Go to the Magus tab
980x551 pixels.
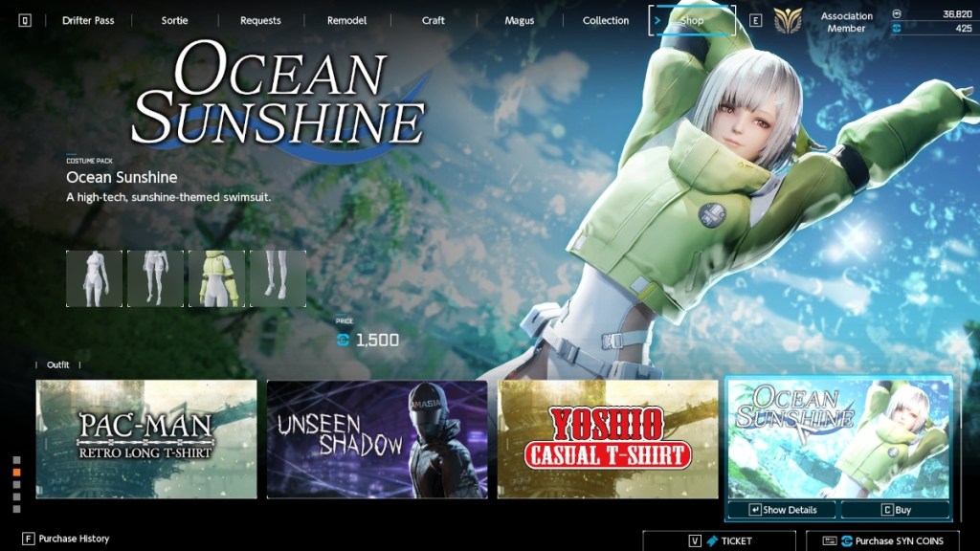(x=520, y=21)
